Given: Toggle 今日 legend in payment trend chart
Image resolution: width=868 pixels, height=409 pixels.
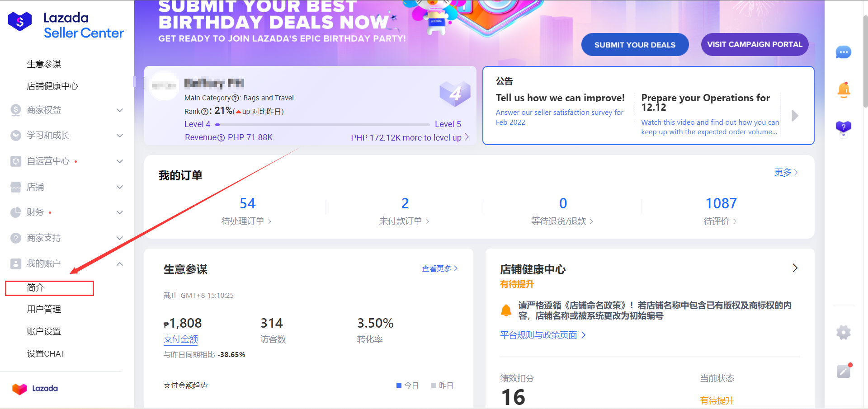Looking at the screenshot, I should pos(407,385).
